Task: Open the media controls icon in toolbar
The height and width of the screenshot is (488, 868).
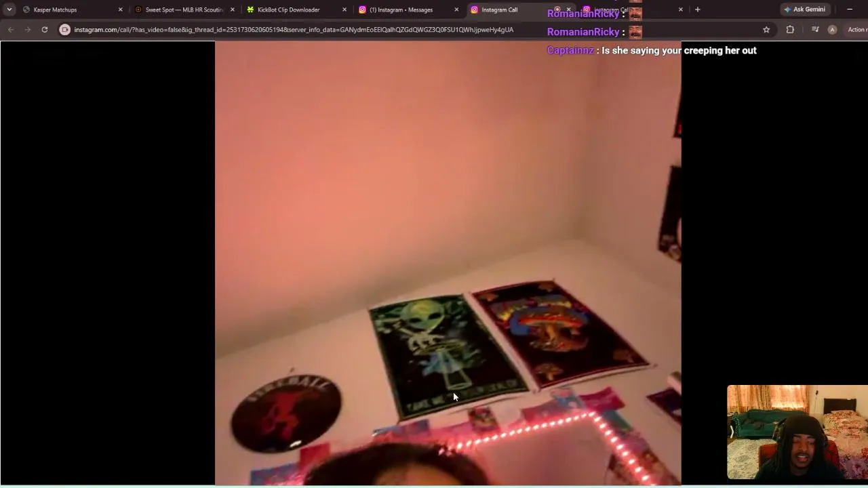Action: pos(815,30)
